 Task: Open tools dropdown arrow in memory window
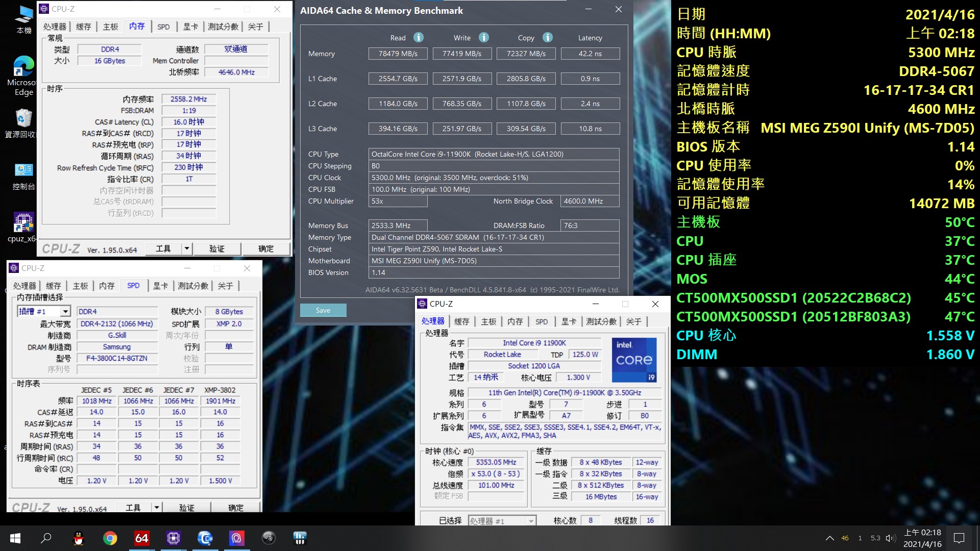(x=187, y=249)
